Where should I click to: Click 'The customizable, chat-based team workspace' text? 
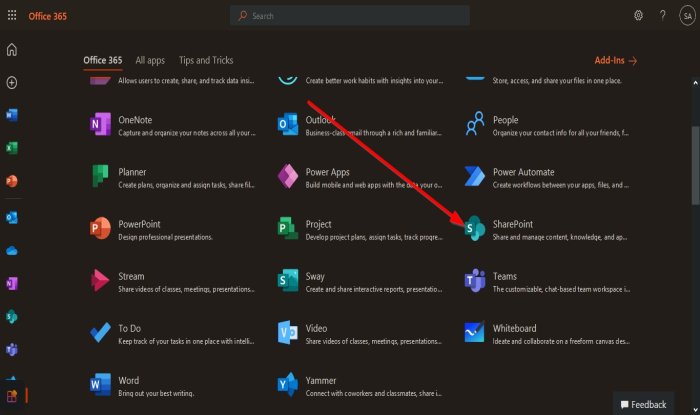(x=562, y=289)
